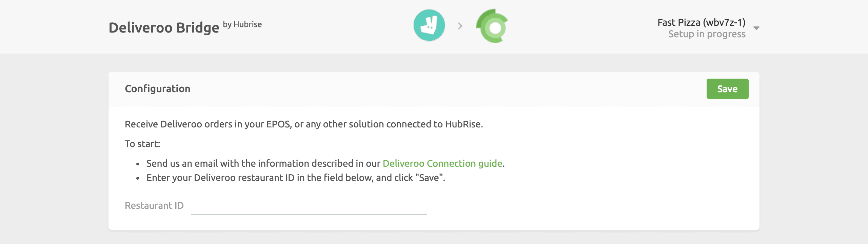868x244 pixels.
Task: Click the Restaurant ID field label
Action: (154, 205)
